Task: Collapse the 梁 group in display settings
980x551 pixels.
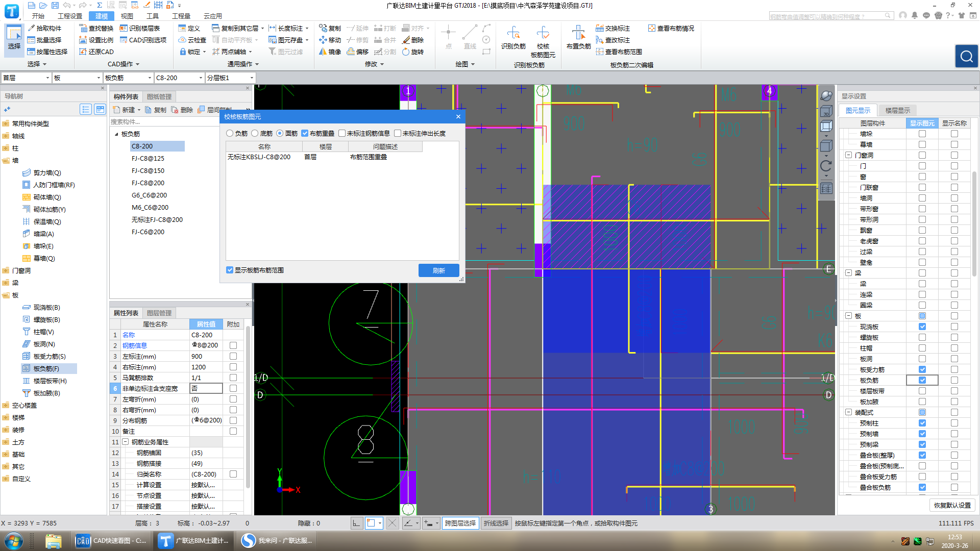Action: (x=849, y=273)
